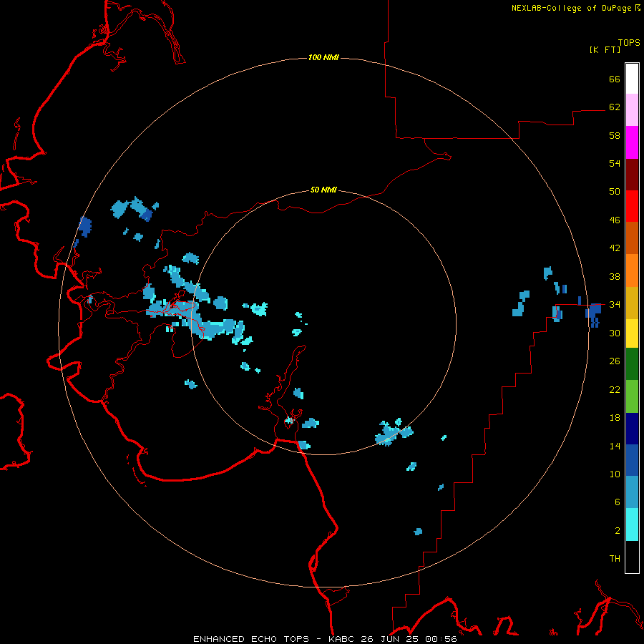Click the TH threshold label
The height and width of the screenshot is (644, 644).
point(615,559)
